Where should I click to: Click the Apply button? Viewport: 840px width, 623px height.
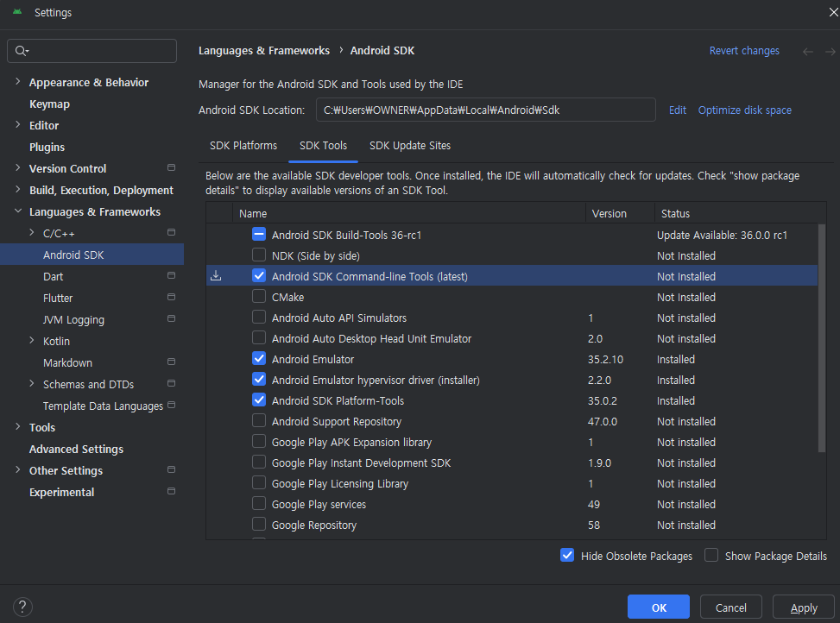pyautogui.click(x=804, y=607)
